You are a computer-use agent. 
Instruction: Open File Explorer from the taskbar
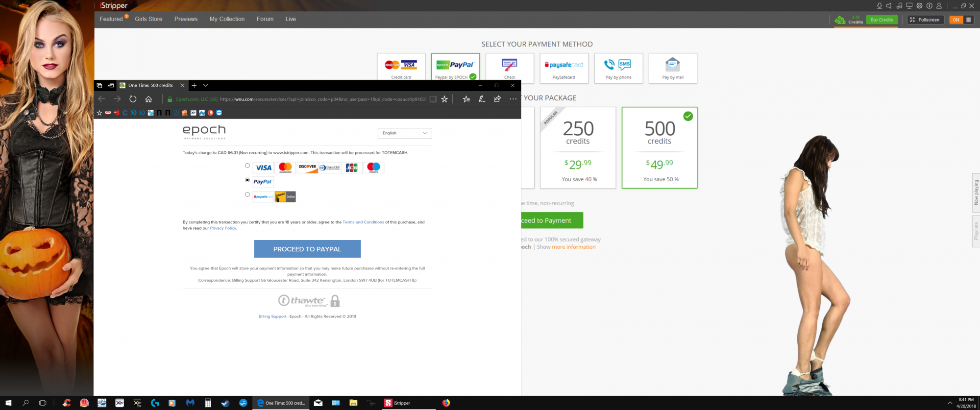coord(353,403)
